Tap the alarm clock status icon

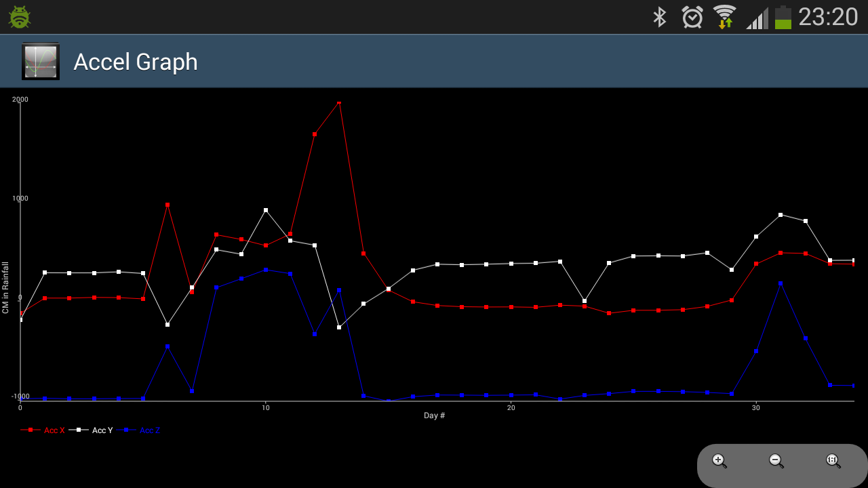tap(692, 17)
